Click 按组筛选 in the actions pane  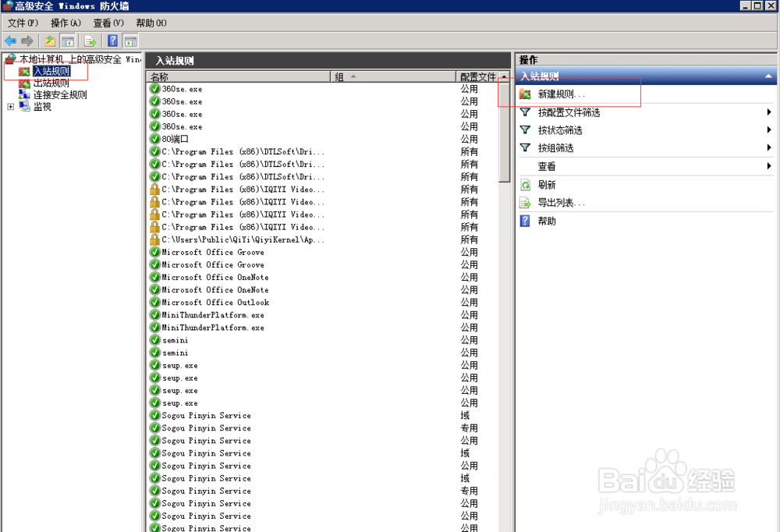pos(555,148)
